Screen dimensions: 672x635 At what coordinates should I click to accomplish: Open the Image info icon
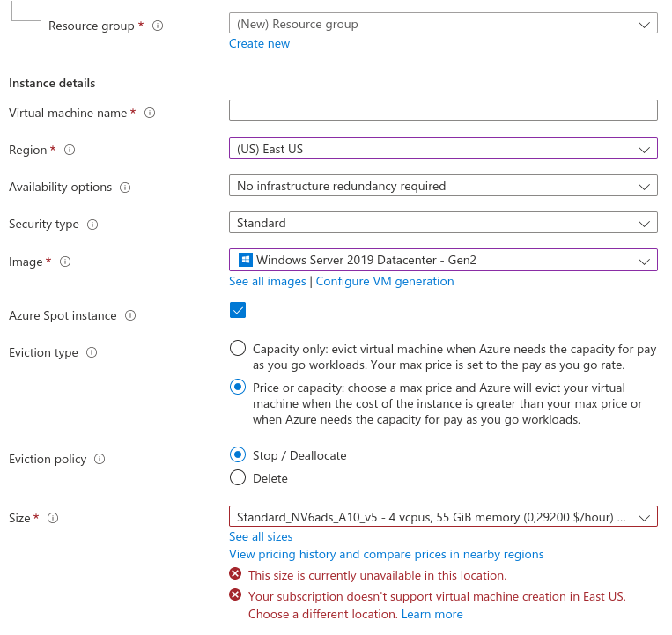[x=65, y=262]
